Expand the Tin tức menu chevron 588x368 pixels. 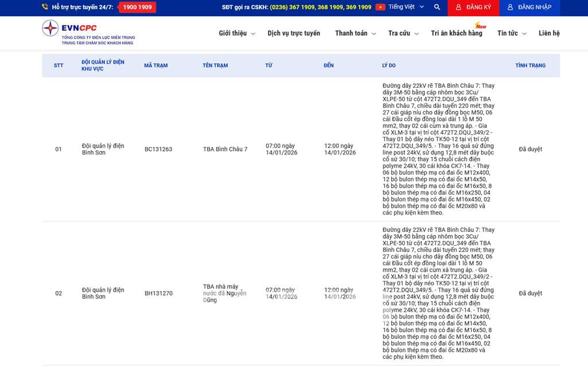[x=524, y=34]
